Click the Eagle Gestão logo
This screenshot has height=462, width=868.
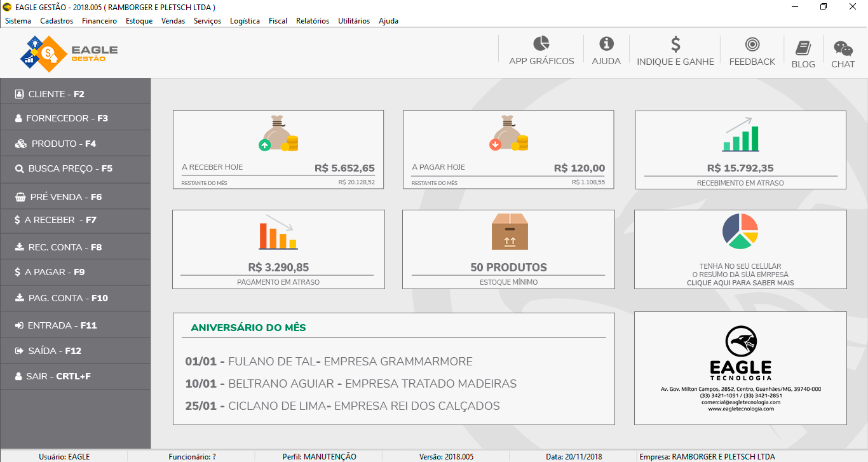coord(69,54)
